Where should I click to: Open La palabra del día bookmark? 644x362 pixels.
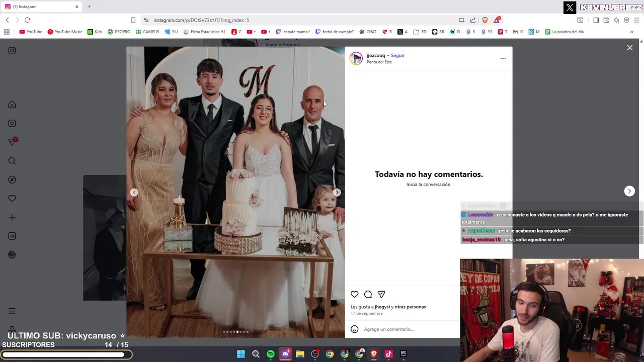coord(564,32)
